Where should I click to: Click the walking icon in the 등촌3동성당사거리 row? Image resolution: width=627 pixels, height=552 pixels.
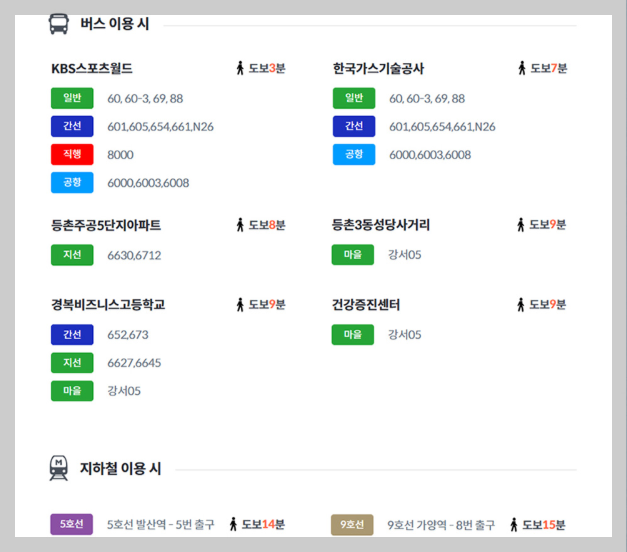521,225
